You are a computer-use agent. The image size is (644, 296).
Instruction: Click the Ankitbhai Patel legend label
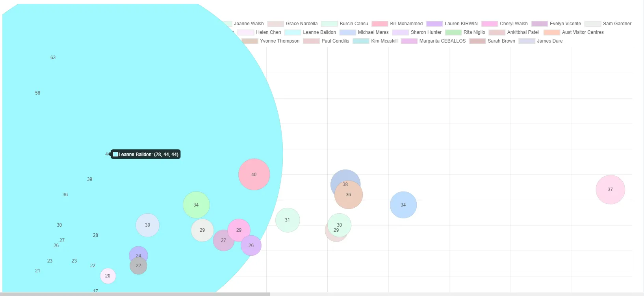523,32
